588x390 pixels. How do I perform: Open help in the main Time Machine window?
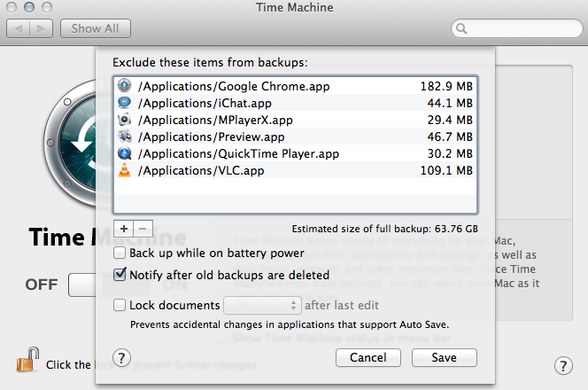point(563,365)
